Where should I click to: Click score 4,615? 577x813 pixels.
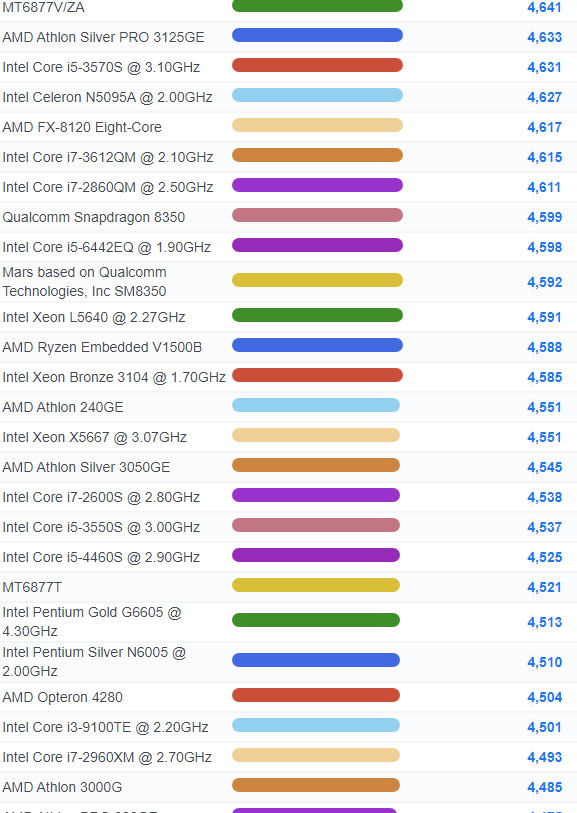click(x=544, y=158)
